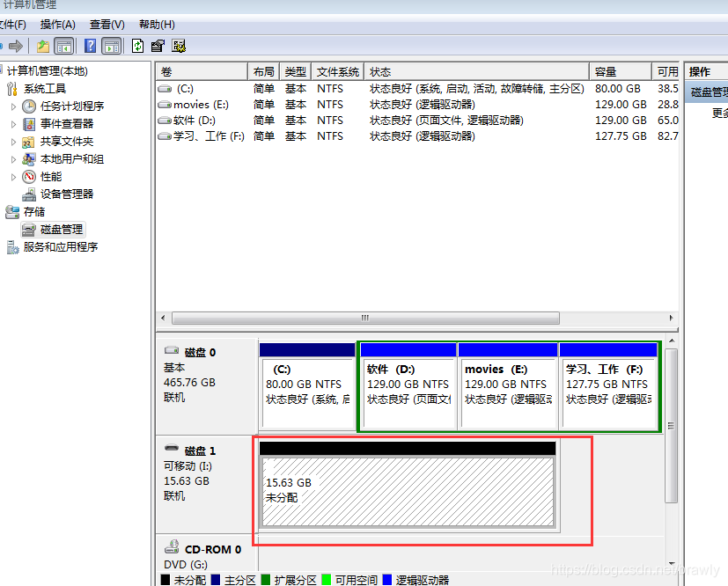Select Task Scheduler clock icon
Image resolution: width=728 pixels, height=586 pixels.
29,106
